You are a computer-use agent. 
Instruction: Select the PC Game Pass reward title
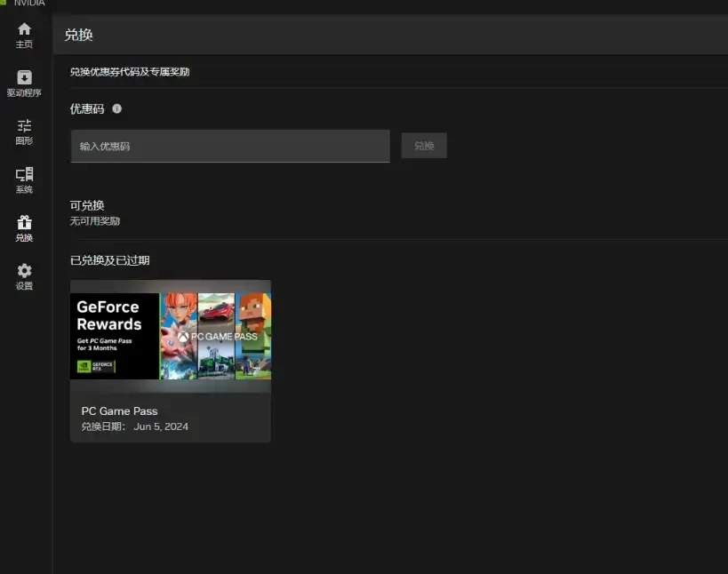click(119, 411)
